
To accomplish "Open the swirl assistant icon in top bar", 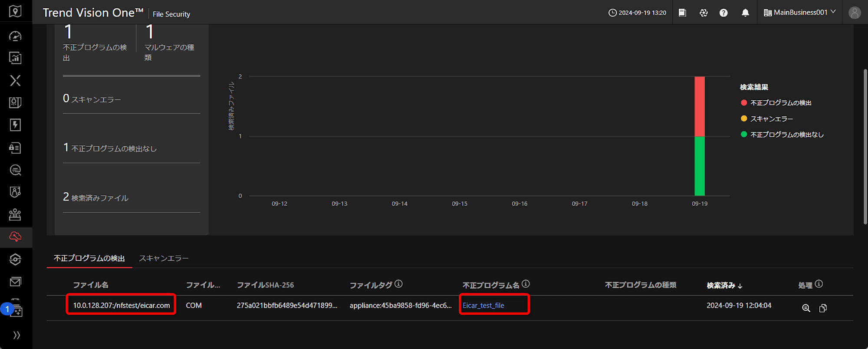I will tap(704, 13).
